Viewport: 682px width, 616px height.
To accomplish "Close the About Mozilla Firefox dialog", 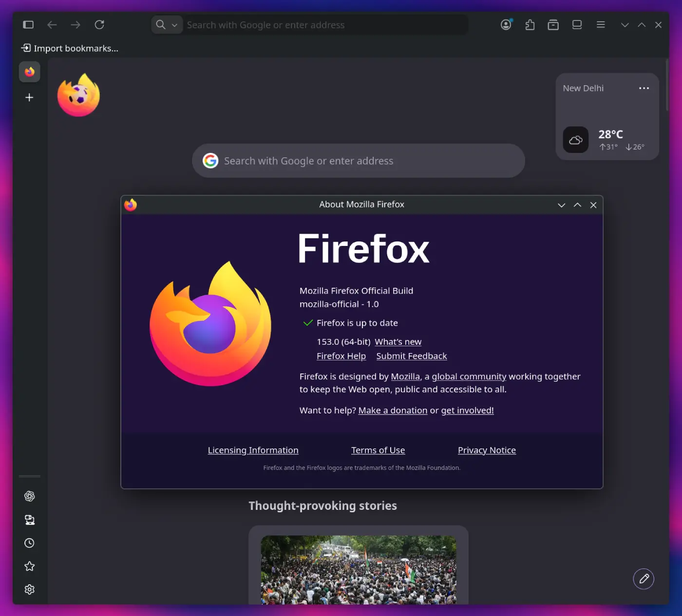I will [593, 205].
